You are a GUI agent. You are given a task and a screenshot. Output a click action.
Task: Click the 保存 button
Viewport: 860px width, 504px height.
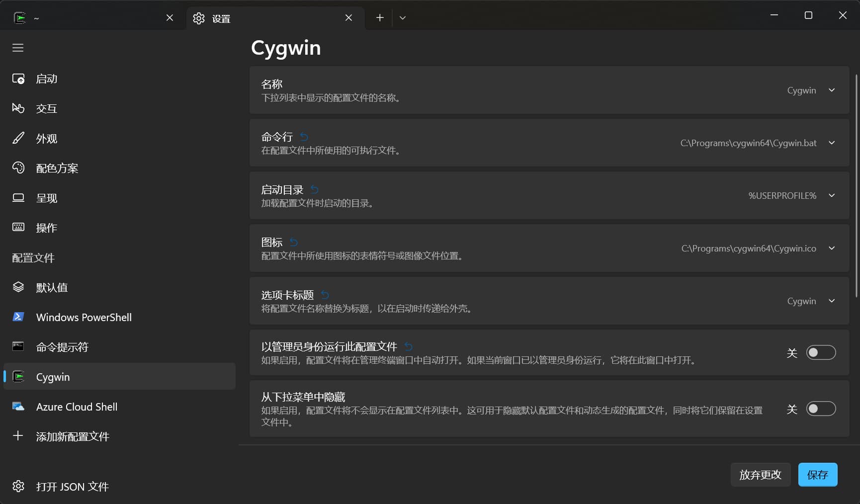click(x=817, y=475)
